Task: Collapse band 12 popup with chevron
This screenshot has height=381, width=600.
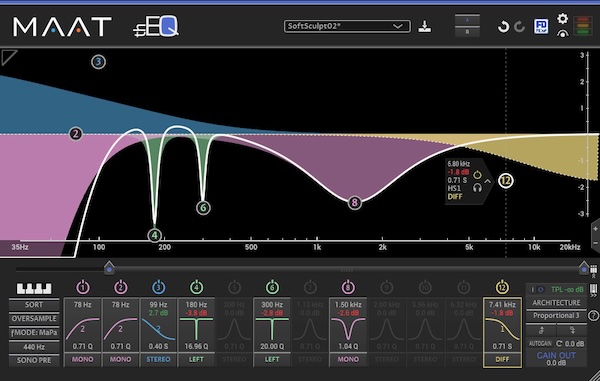Action: [x=488, y=181]
